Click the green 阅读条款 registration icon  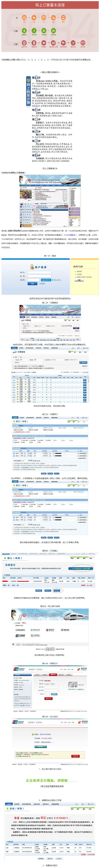click(x=24, y=31)
